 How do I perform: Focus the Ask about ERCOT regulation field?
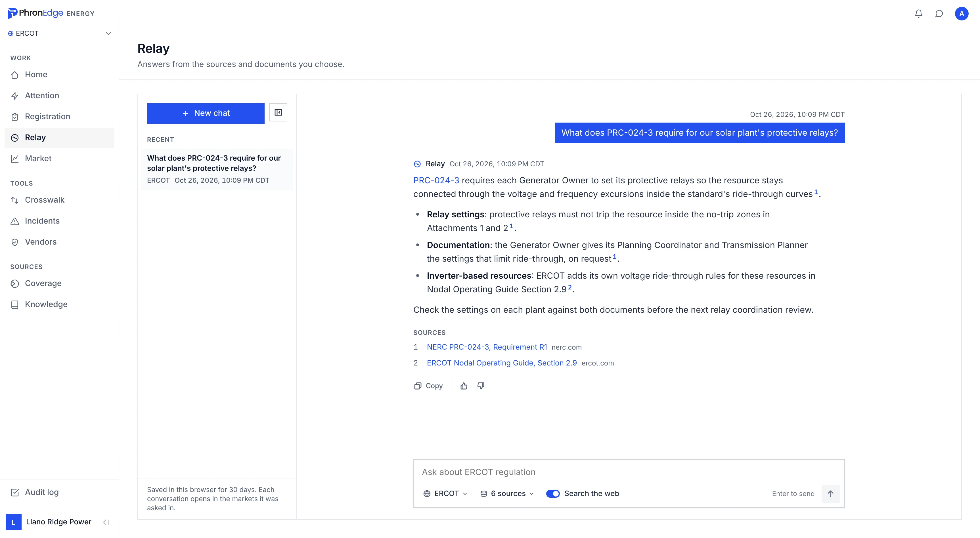point(629,472)
